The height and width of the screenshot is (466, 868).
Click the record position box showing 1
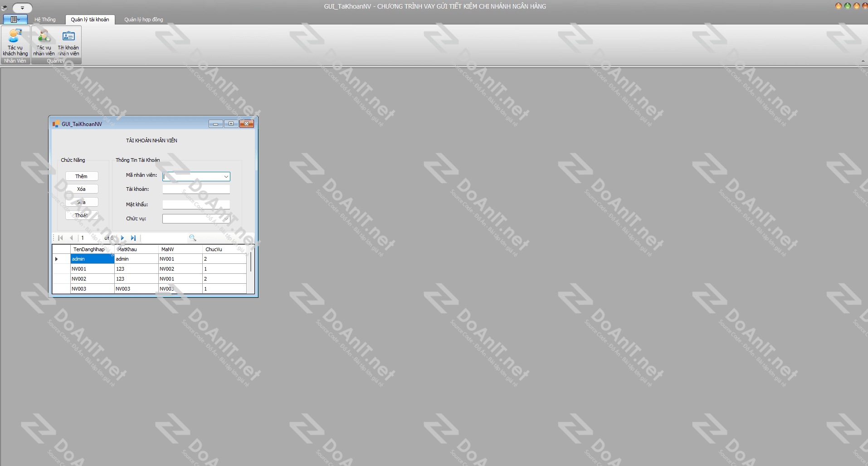click(91, 238)
